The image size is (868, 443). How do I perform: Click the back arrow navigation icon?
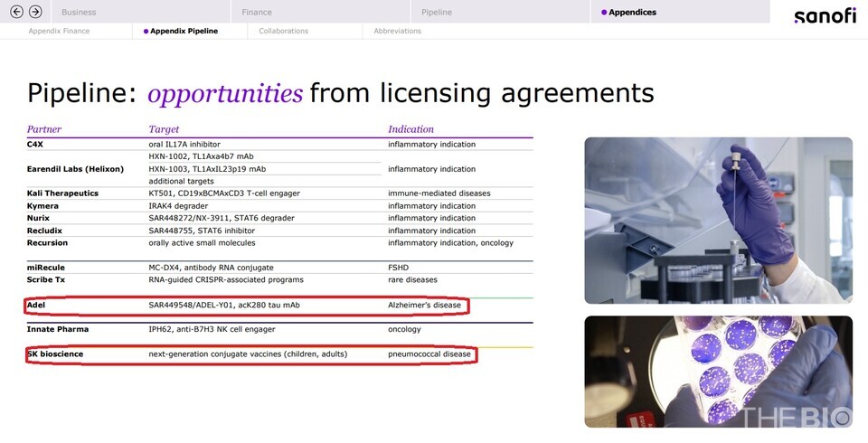pos(15,12)
